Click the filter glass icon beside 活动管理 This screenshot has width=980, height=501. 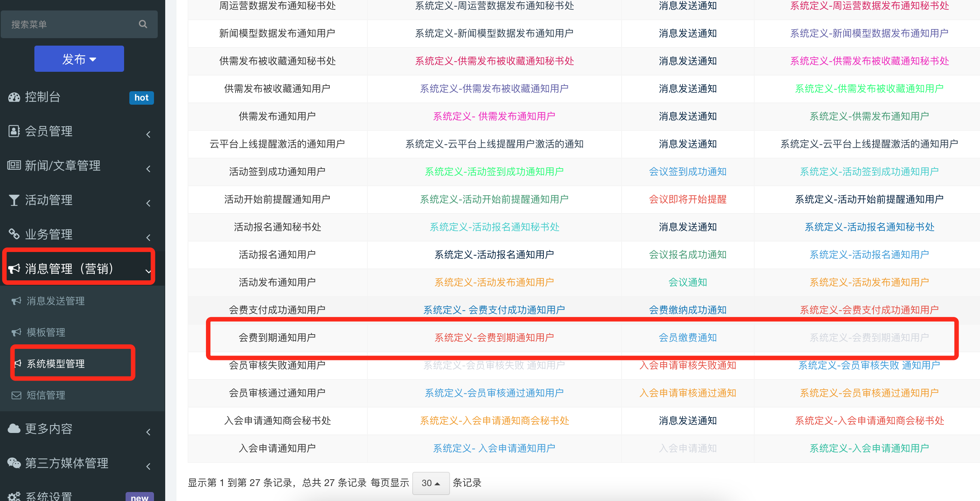pyautogui.click(x=14, y=200)
